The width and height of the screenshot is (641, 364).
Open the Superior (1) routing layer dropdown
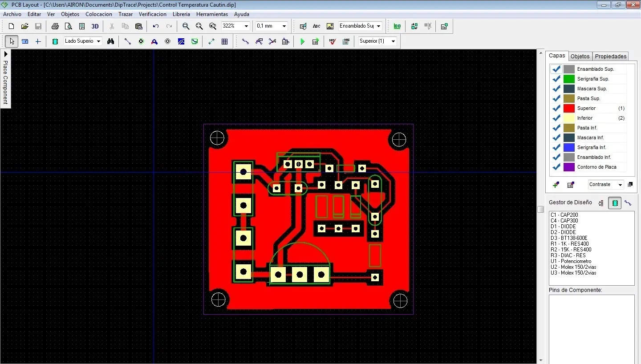[393, 41]
